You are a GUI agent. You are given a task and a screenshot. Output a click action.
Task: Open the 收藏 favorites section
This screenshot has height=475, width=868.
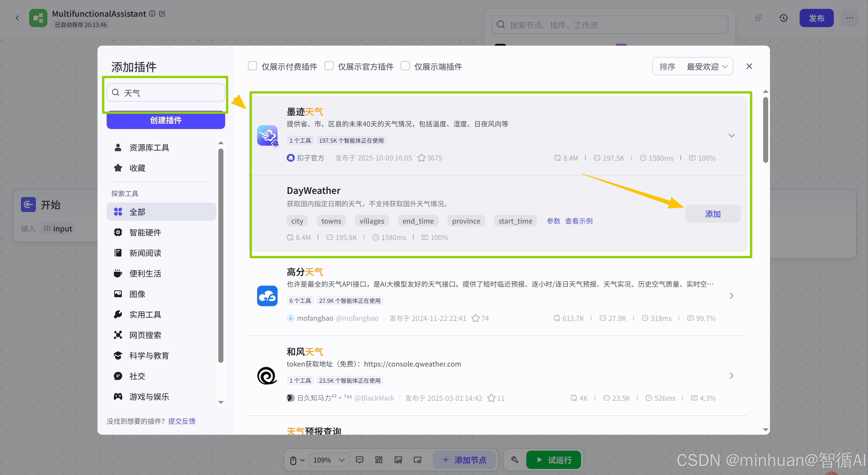[x=137, y=168]
